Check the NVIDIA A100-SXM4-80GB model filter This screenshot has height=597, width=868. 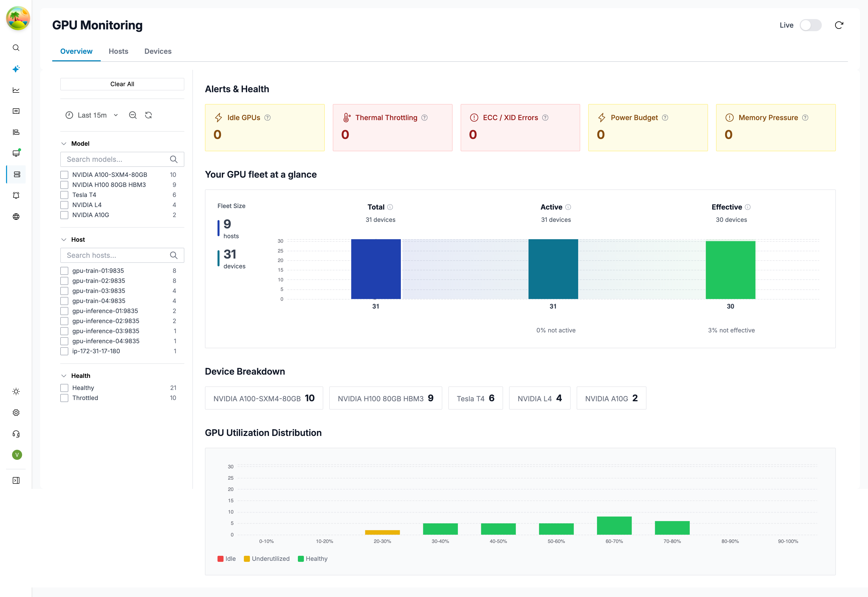tap(64, 175)
